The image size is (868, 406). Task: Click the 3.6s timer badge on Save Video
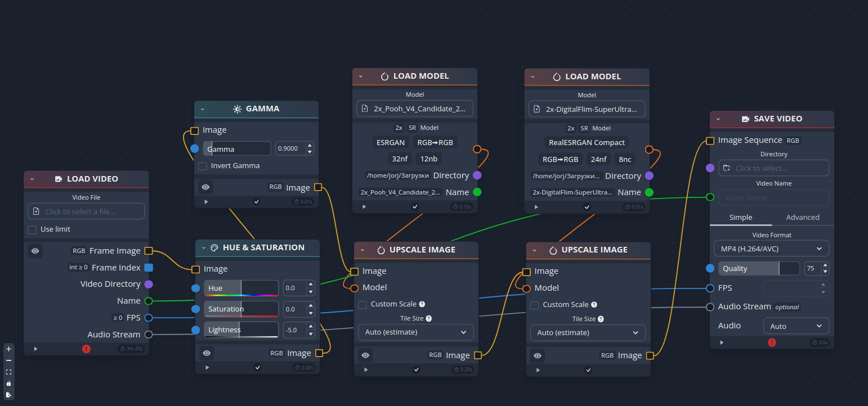point(820,342)
